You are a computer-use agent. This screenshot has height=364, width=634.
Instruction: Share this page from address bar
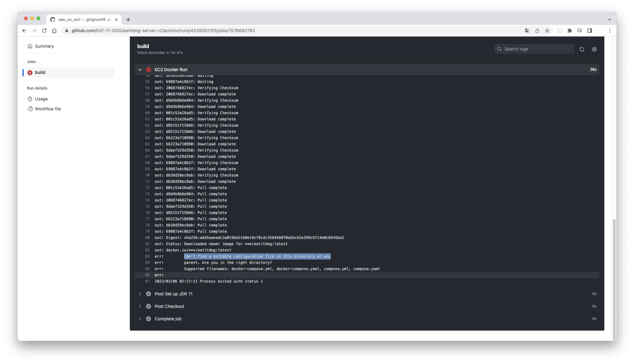tap(537, 31)
